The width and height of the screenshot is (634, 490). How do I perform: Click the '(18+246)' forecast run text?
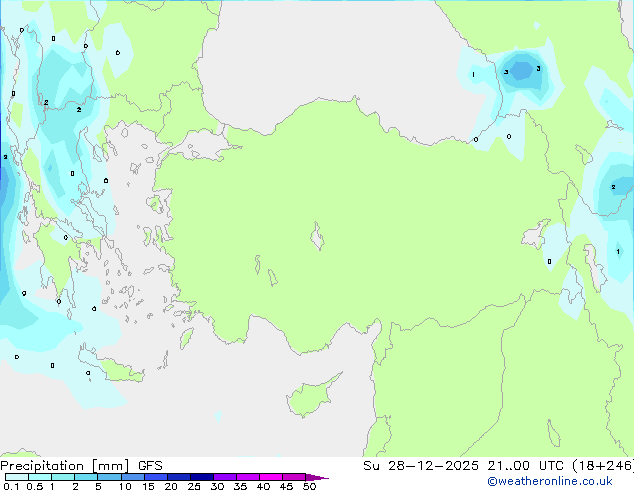click(x=603, y=466)
